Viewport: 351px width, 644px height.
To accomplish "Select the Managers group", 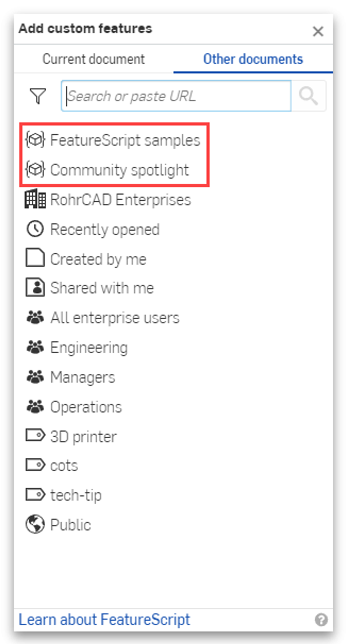I will click(82, 377).
